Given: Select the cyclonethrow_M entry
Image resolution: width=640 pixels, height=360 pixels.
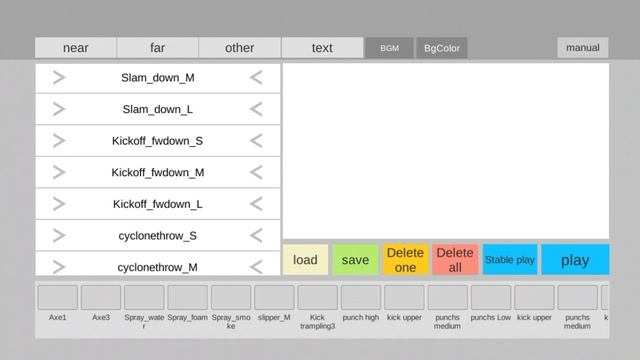Looking at the screenshot, I should click(158, 264).
